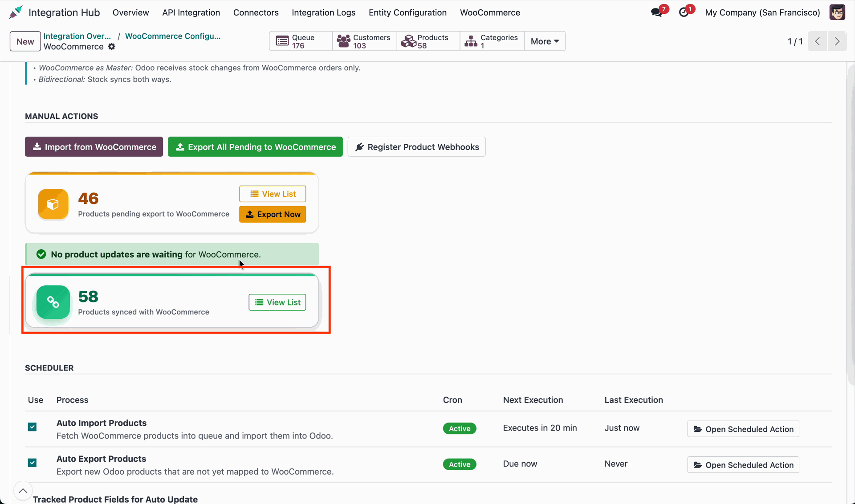Click the '58' synced products count
Image resolution: width=855 pixels, height=504 pixels.
88,297
